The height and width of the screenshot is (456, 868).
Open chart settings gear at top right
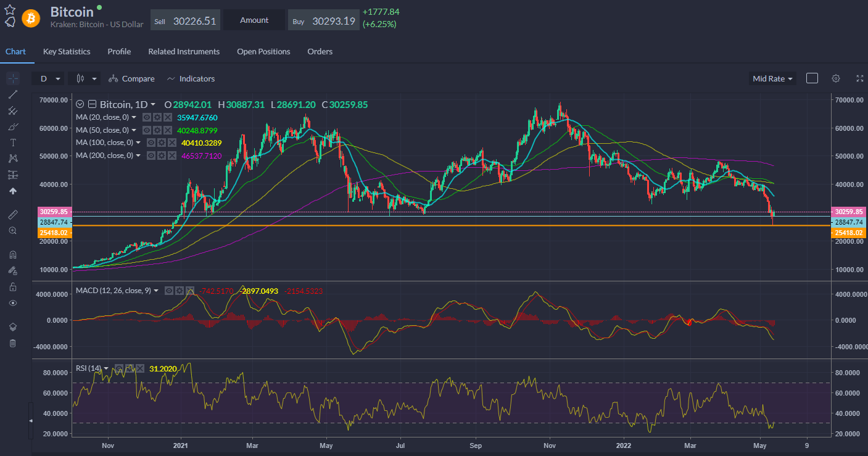836,78
